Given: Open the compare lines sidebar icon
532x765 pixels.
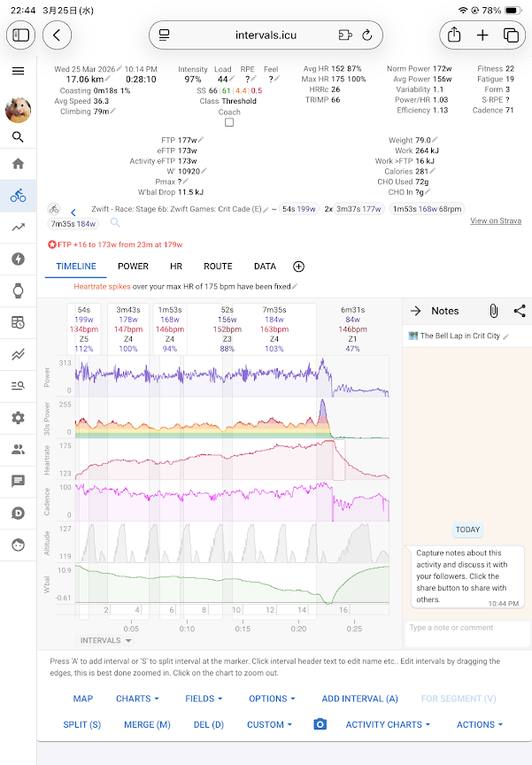Looking at the screenshot, I should (x=18, y=354).
